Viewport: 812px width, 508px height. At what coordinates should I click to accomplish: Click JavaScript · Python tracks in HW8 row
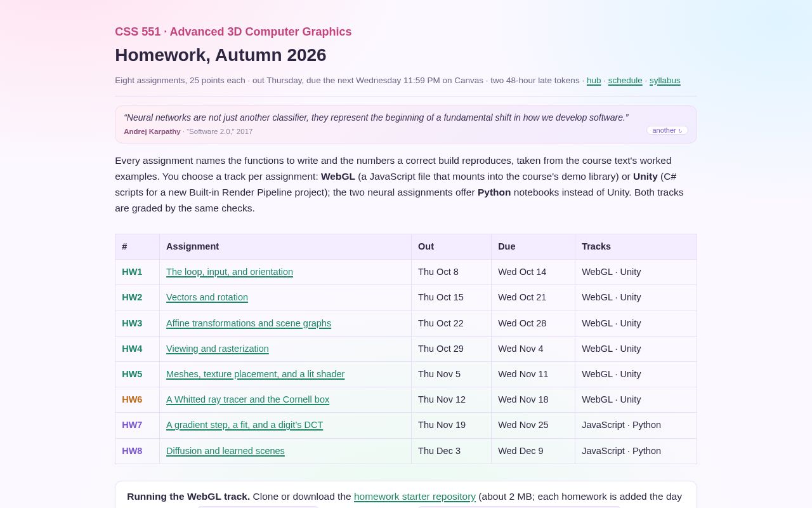621,451
